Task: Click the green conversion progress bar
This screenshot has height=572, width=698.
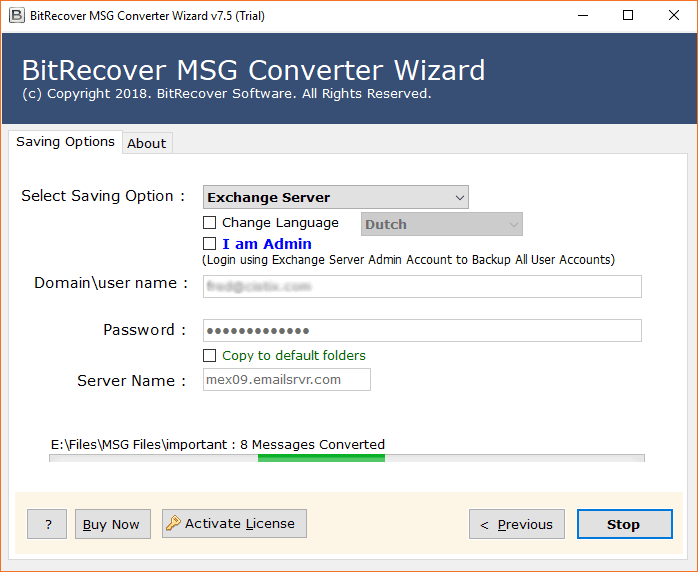Action: pyautogui.click(x=321, y=458)
